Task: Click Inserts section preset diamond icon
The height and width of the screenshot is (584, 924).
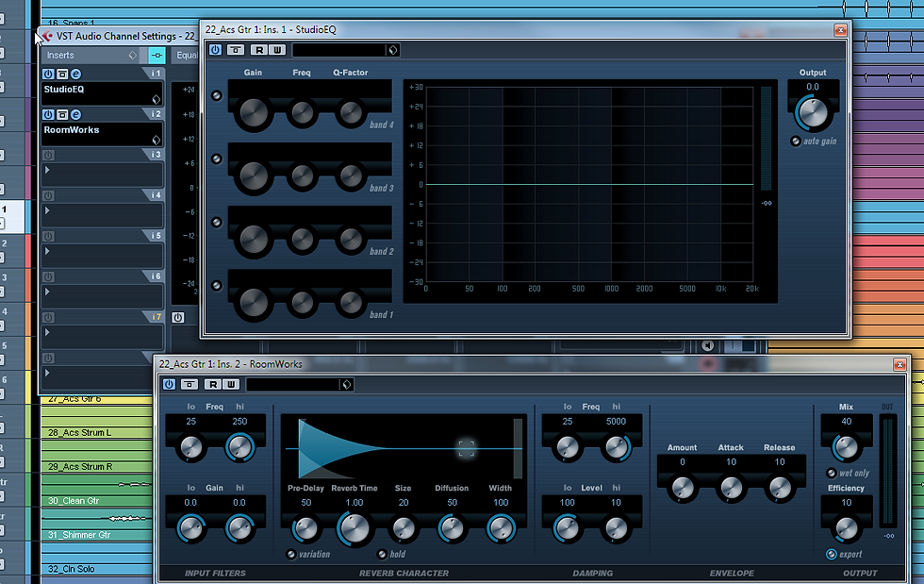Action: [133, 56]
